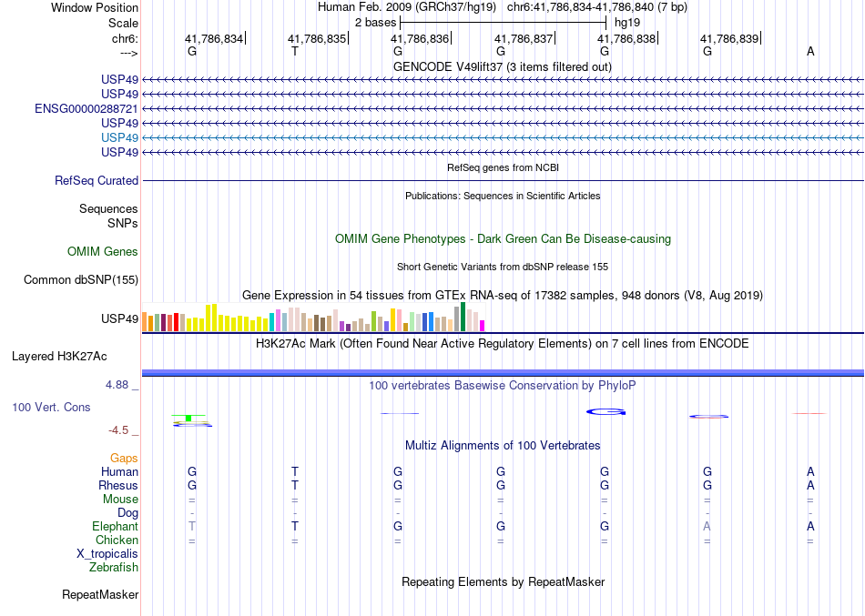865x616 pixels.
Task: Select the ENSG00000288721 gene label
Action: [x=86, y=108]
